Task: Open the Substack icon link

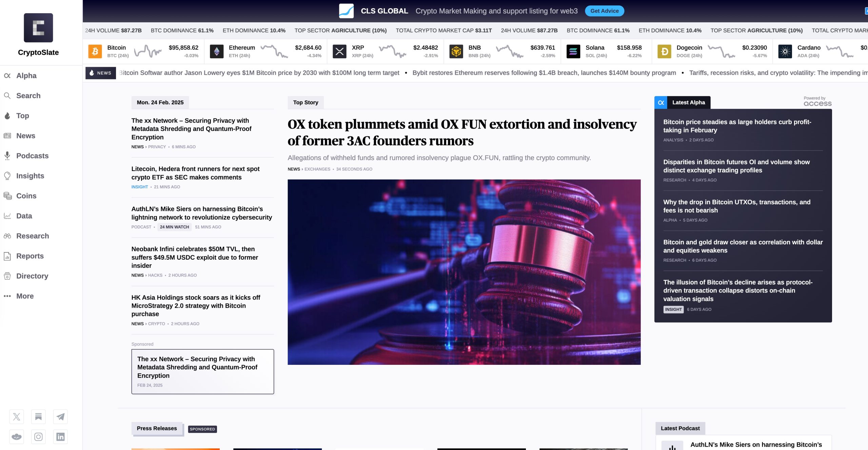Action: click(x=38, y=417)
